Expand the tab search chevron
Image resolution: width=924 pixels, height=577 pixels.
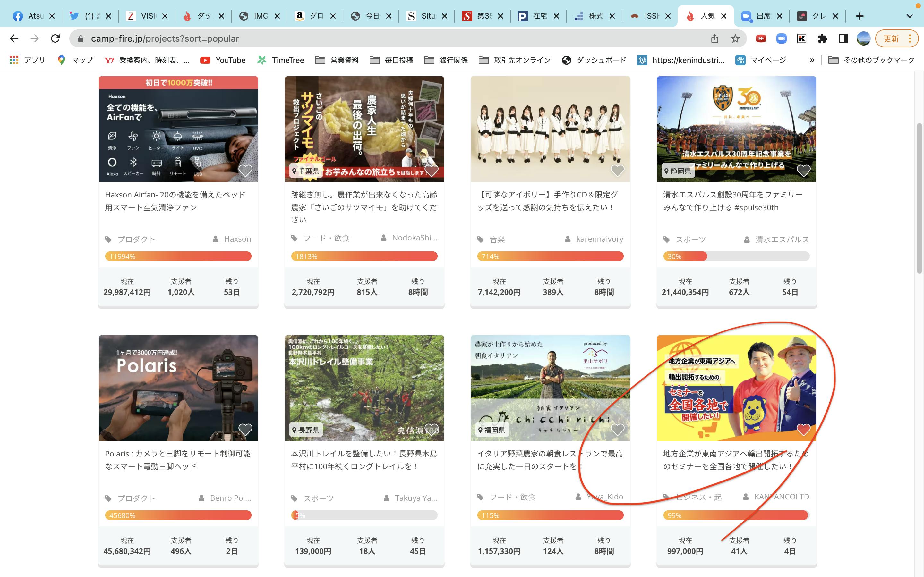pyautogui.click(x=910, y=16)
